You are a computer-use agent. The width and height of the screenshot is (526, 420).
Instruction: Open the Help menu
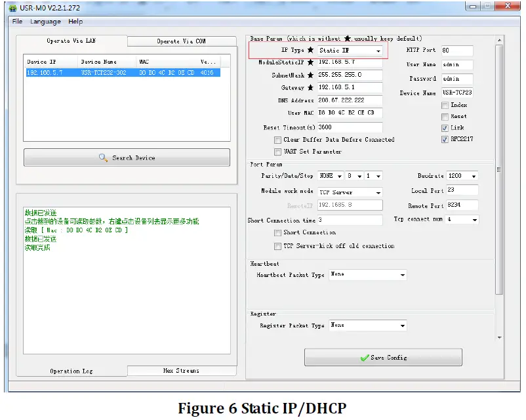(x=75, y=22)
